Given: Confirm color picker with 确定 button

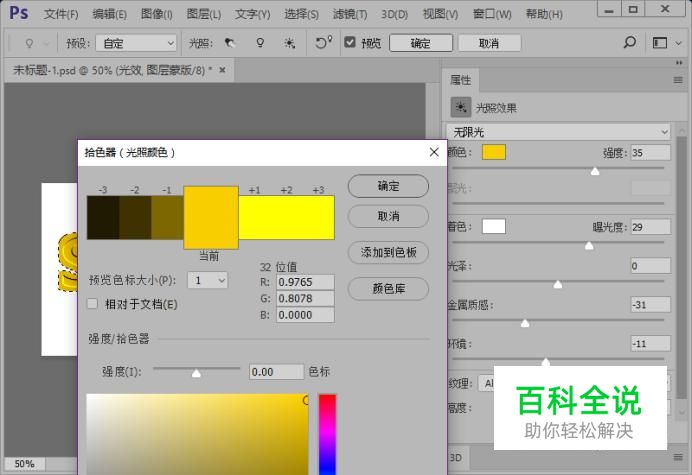Looking at the screenshot, I should tap(388, 186).
